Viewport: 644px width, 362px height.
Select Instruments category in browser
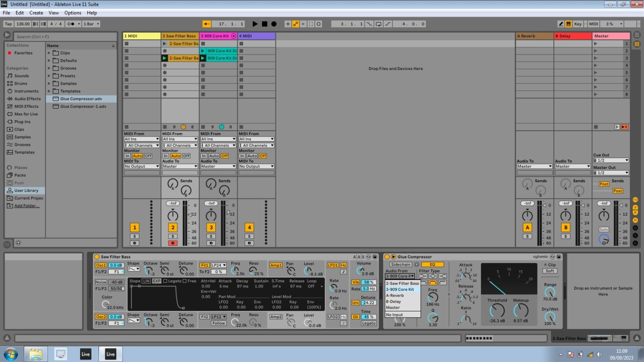tap(26, 91)
